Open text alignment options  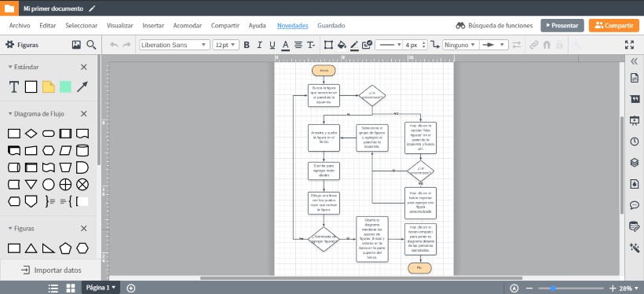tap(298, 45)
